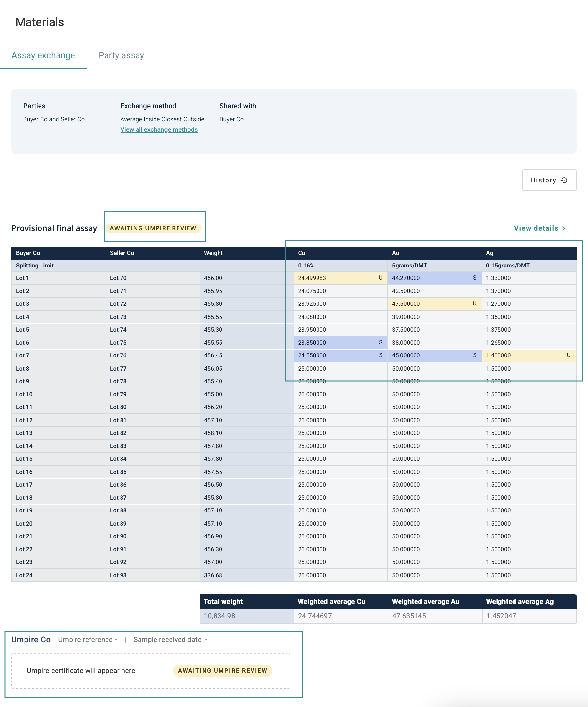
Task: Click the S marker in Lot 1 Au cell
Action: (474, 278)
